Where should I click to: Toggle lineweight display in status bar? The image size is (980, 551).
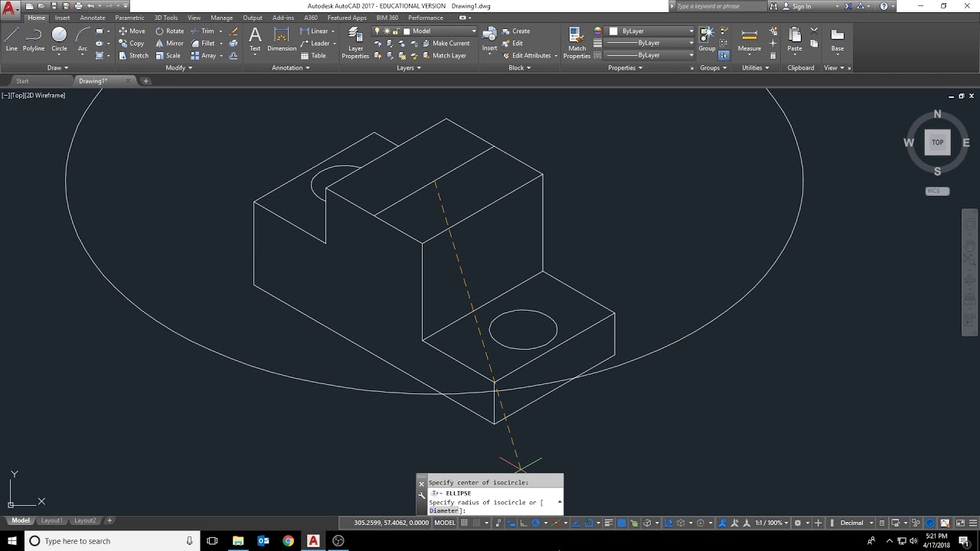coord(609,523)
